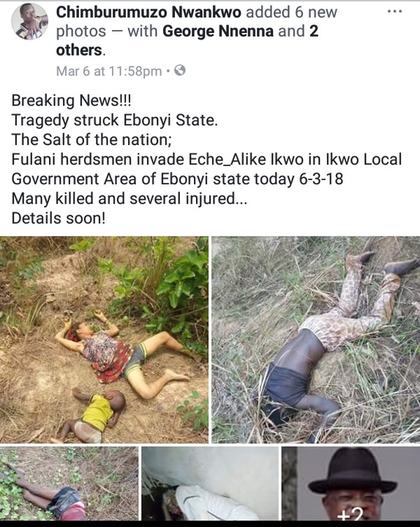Click the "The Salt of the nation;" line
Viewport: 420px width, 527px height.
pyautogui.click(x=91, y=140)
